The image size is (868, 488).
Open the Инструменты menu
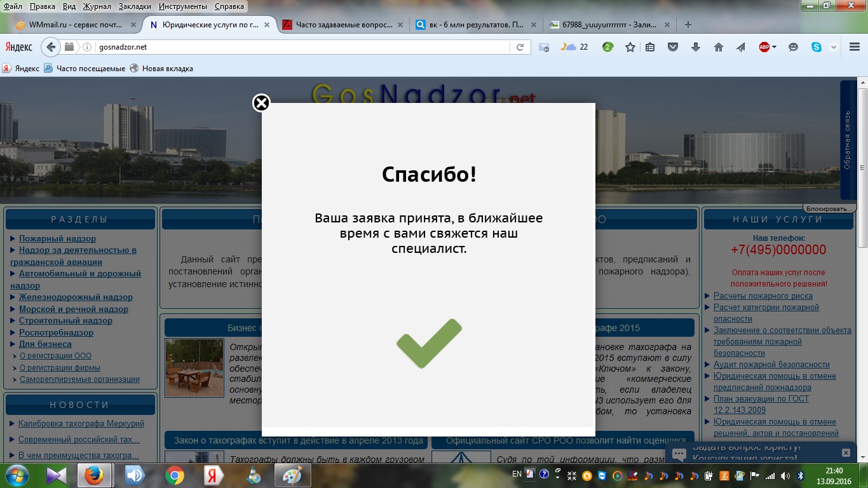[184, 6]
